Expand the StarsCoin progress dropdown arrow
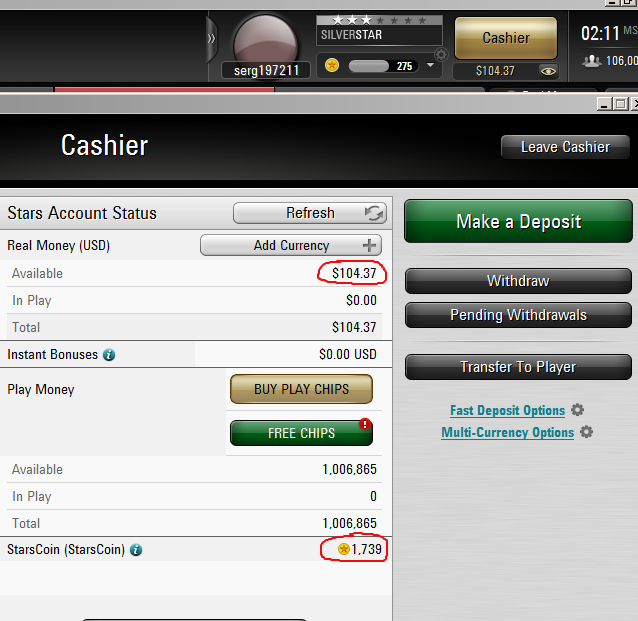 coord(430,65)
